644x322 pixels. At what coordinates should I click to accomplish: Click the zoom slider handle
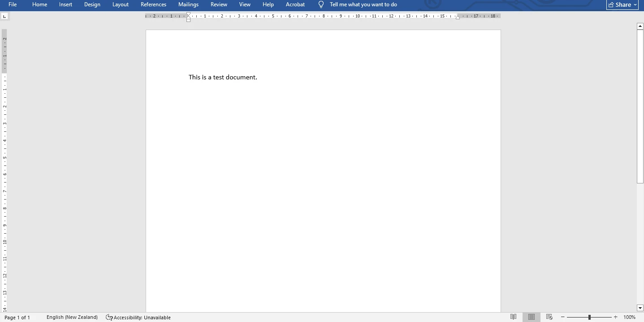589,317
